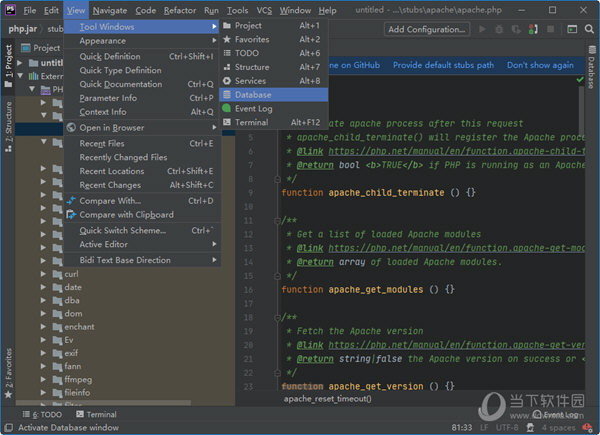
Task: Open the 6: TODO tool window tab
Action: [42, 414]
